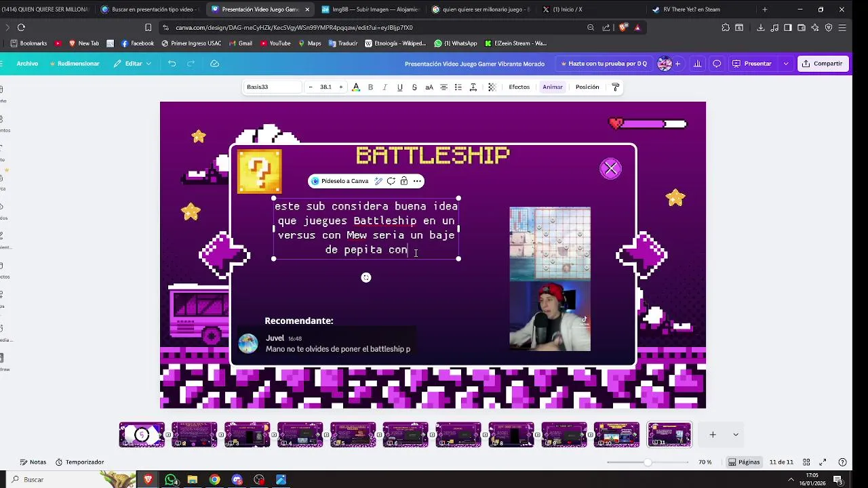The width and height of the screenshot is (868, 488).
Task: Open the Notas panel
Action: click(x=33, y=462)
